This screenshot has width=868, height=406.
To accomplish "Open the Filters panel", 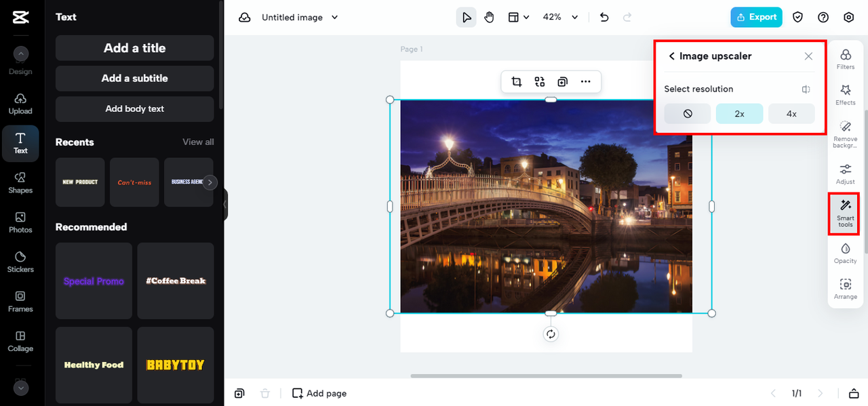I will point(845,59).
